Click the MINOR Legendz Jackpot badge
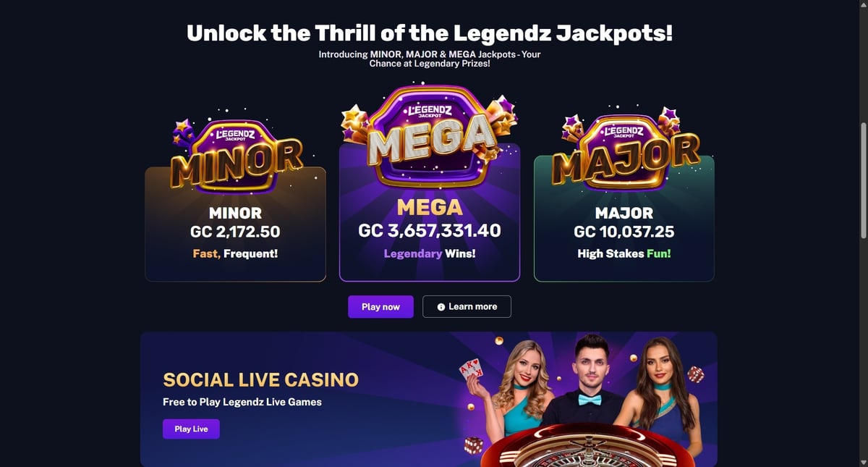868x467 pixels. [x=236, y=155]
